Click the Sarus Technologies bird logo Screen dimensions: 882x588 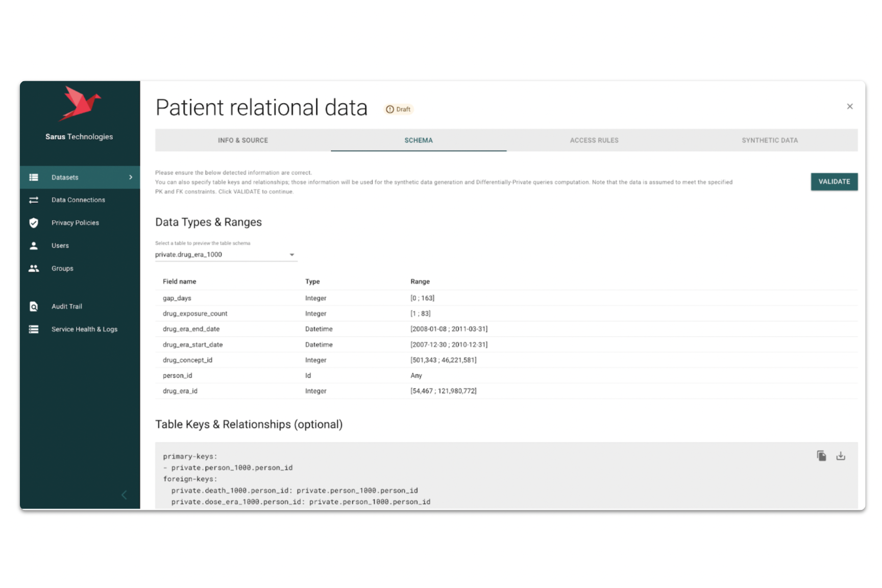pos(79,104)
